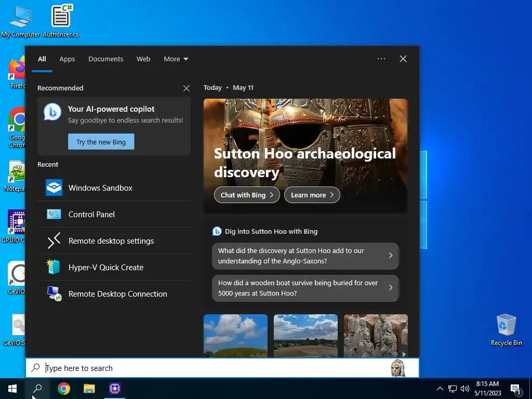Screen dimensions: 532x399
Task: Open File Explorer from the taskbar
Action: (x=89, y=389)
